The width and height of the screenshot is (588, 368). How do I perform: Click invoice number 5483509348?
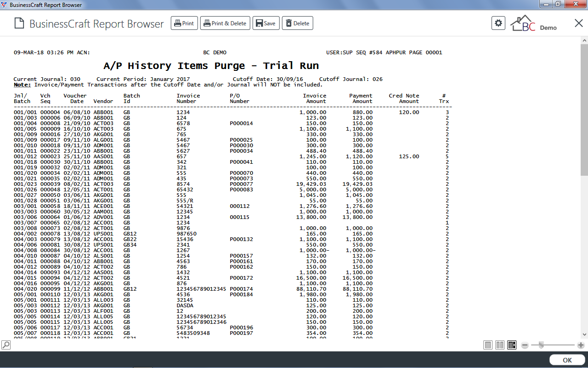tap(193, 333)
